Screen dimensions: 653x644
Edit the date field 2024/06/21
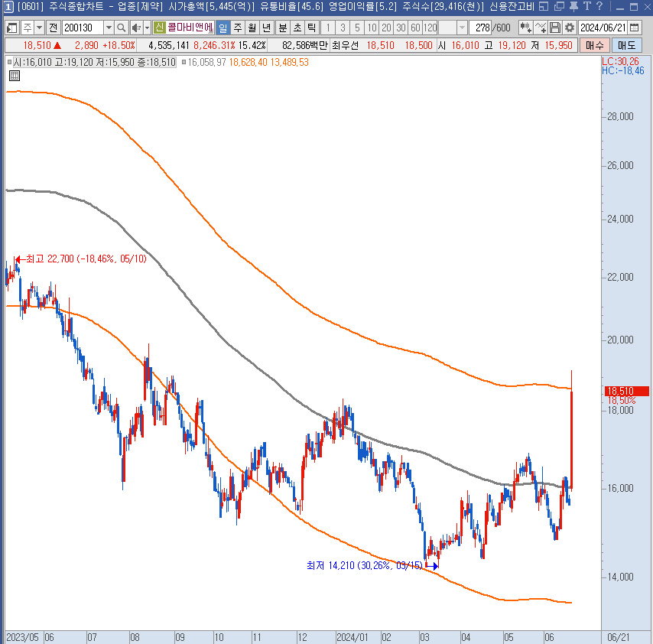point(603,28)
